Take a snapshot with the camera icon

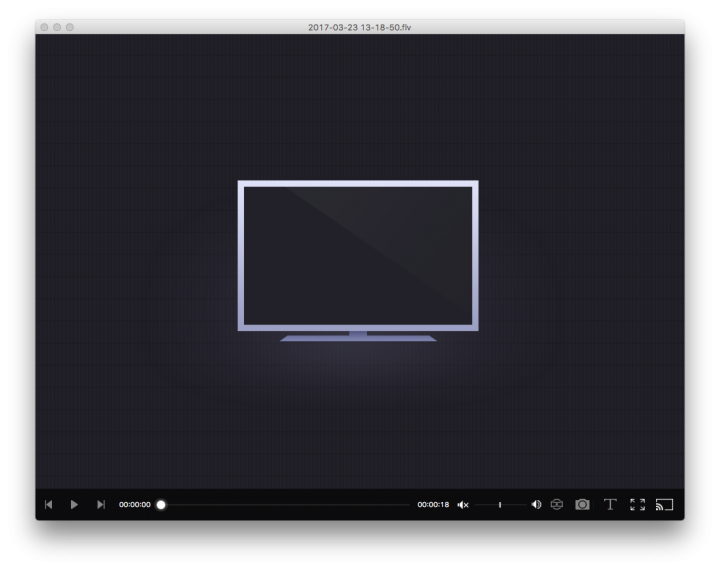[582, 504]
